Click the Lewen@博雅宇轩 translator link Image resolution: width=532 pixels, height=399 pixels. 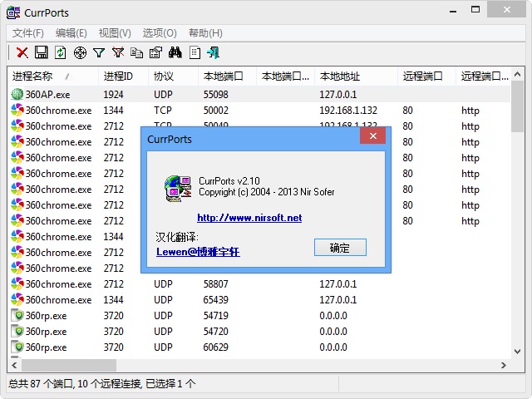198,251
